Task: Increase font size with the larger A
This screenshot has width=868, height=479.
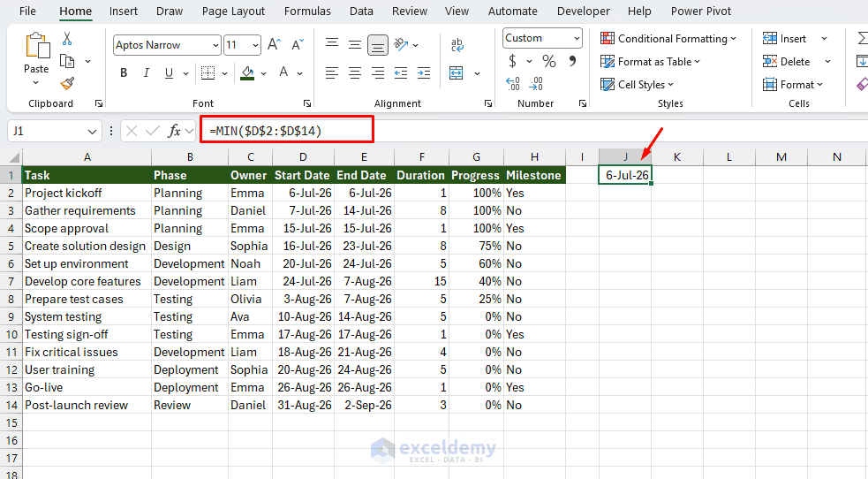Action: (x=274, y=45)
